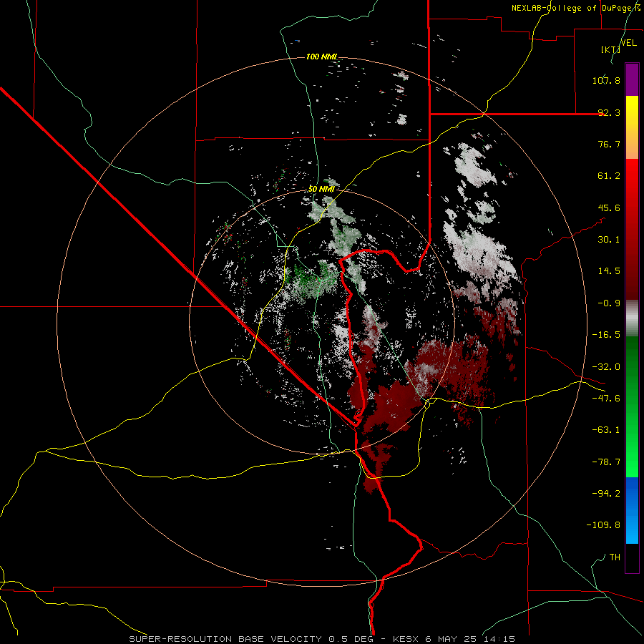Click the 14.5 value on velocity scale

[609, 271]
